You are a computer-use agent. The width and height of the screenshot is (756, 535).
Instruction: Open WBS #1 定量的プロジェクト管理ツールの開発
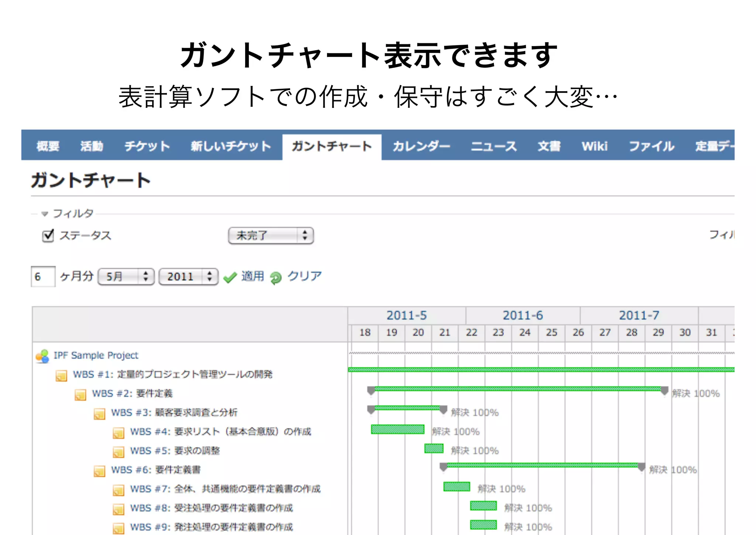[173, 374]
